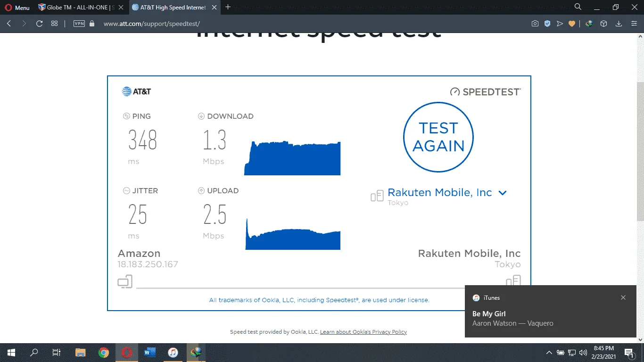Open the extensions cube icon
This screenshot has height=362, width=644.
[603, 24]
